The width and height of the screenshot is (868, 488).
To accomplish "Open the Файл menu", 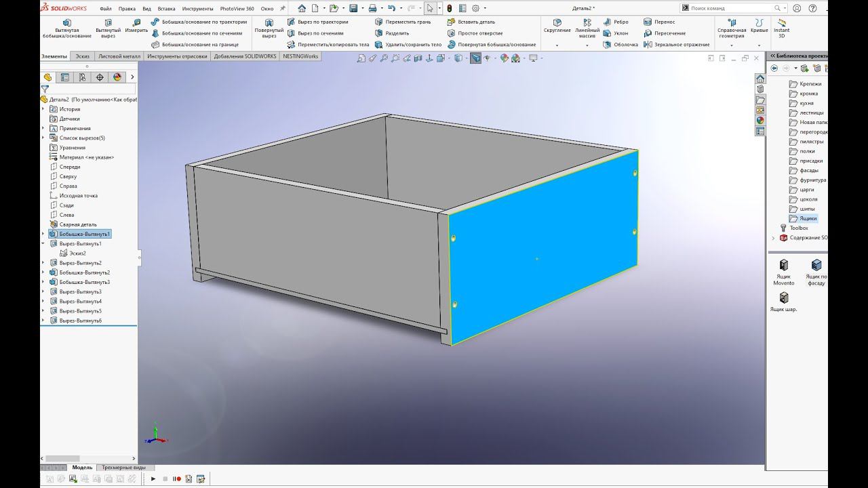I will [x=106, y=9].
